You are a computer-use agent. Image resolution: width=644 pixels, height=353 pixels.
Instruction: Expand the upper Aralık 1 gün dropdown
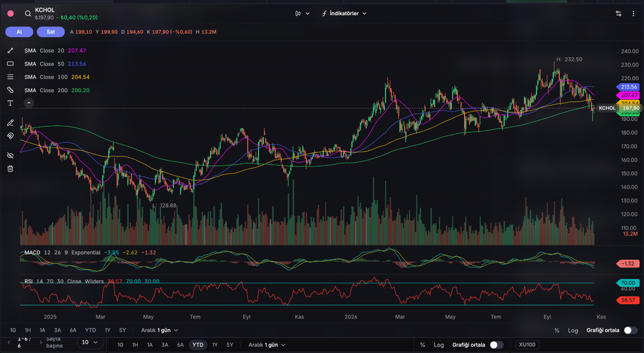tap(159, 330)
